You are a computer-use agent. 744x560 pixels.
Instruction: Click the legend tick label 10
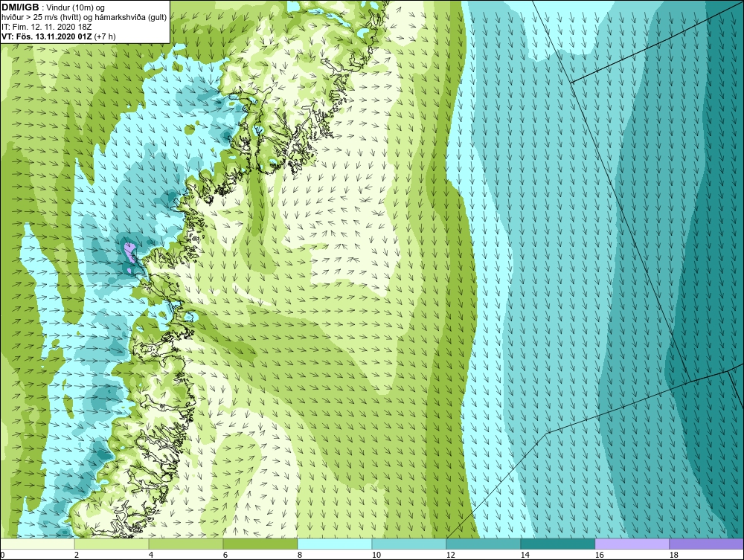click(376, 555)
